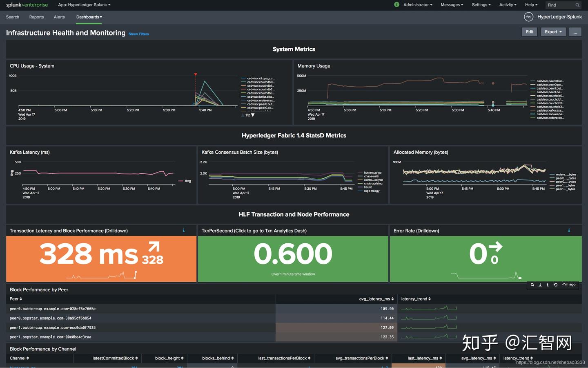588x368 pixels.
Task: Go to the Reports tab
Action: 36,17
